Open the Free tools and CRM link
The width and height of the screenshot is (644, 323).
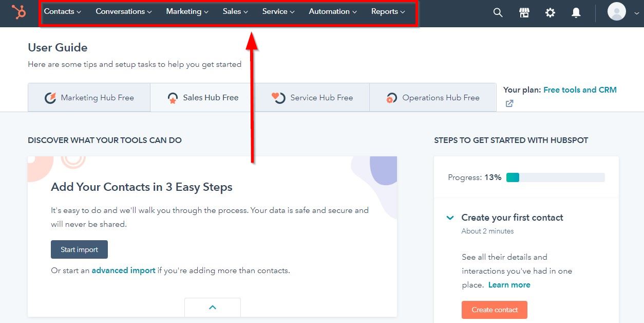(580, 90)
